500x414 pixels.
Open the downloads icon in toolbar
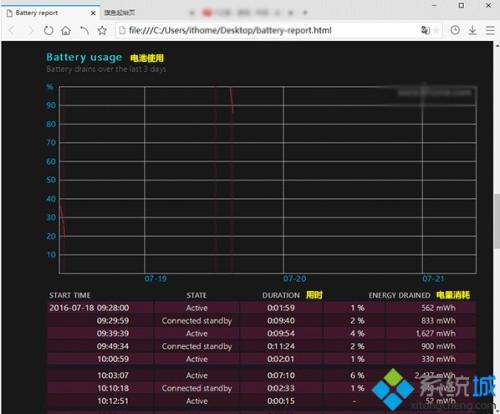[x=472, y=30]
